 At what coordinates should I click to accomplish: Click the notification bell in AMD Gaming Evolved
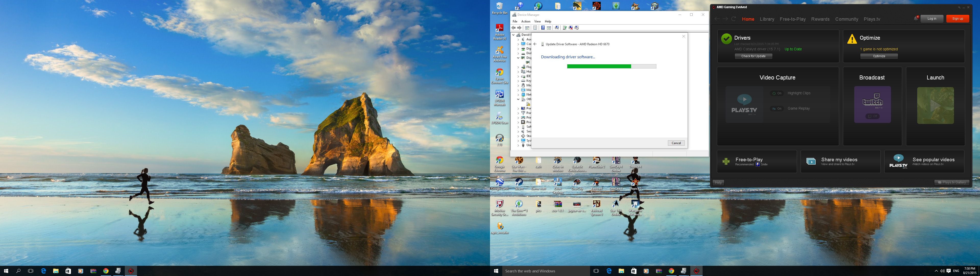tap(916, 19)
